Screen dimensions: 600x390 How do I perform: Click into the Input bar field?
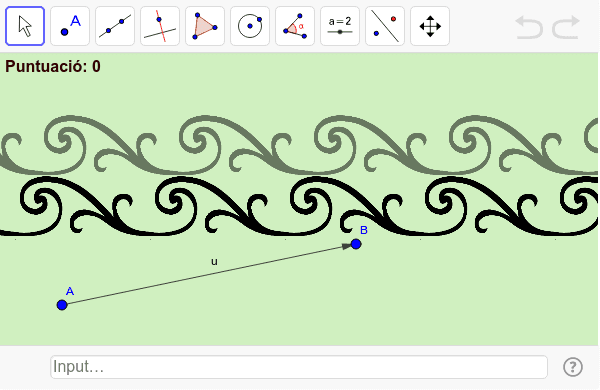[299, 367]
